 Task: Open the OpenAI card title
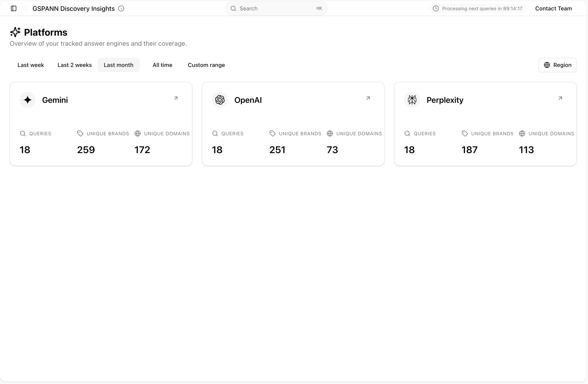tap(248, 100)
